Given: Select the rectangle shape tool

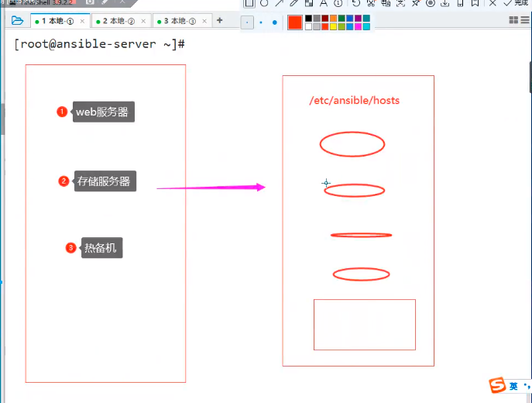Looking at the screenshot, I should (x=249, y=3).
